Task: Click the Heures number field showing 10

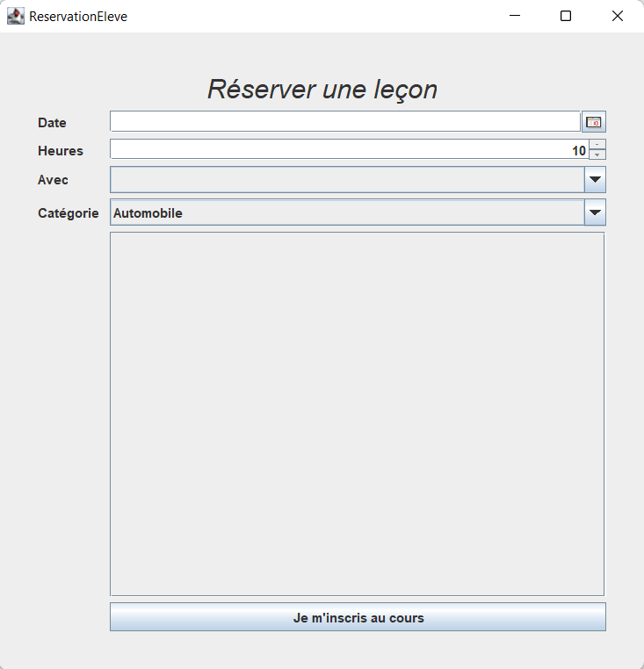Action: pyautogui.click(x=348, y=150)
